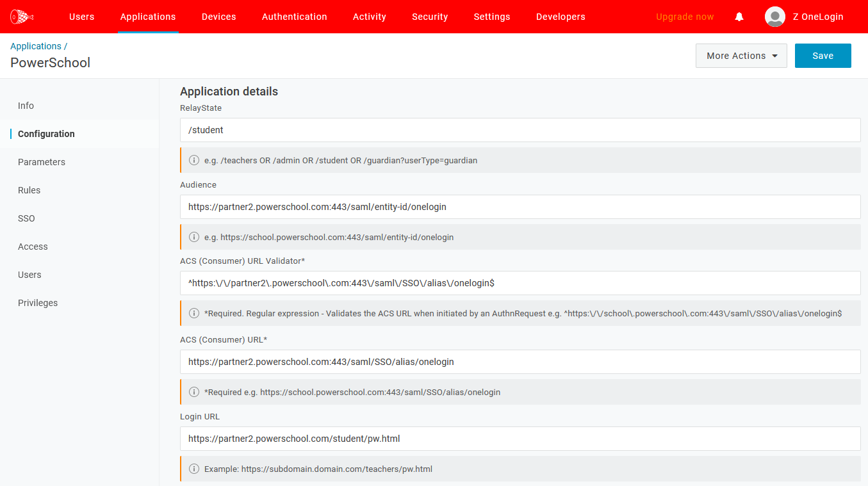
Task: Click the Upgrade now link
Action: [x=685, y=17]
